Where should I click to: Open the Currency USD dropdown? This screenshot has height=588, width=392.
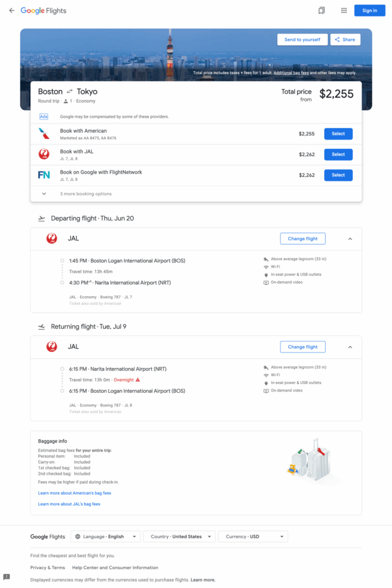pos(253,536)
